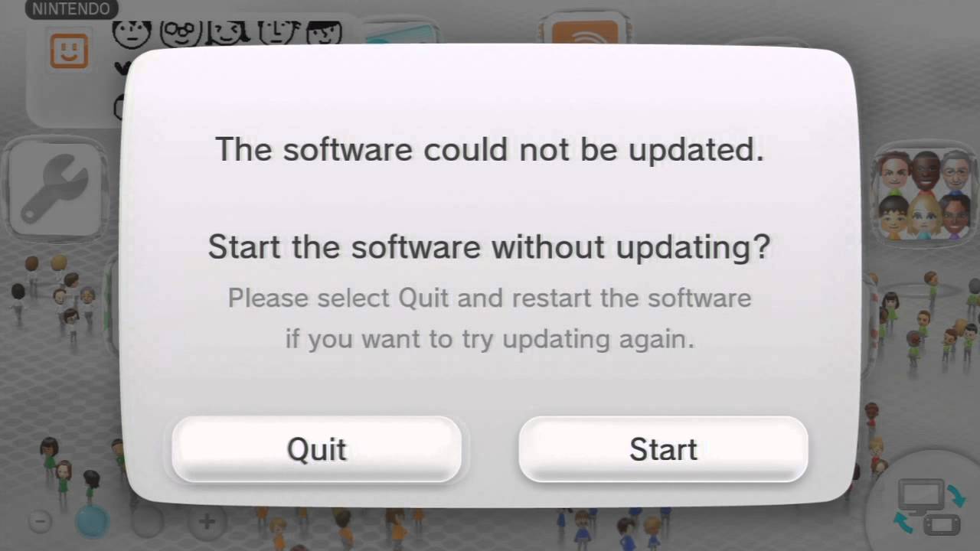Screen dimensions: 980x551
Task: Click the square-jawed fourth Mii face
Action: 276,32
